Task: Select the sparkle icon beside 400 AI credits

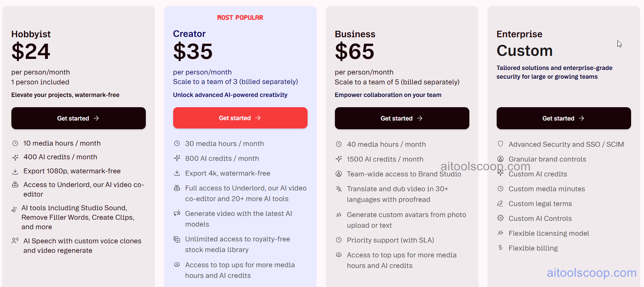Action: pyautogui.click(x=15, y=157)
